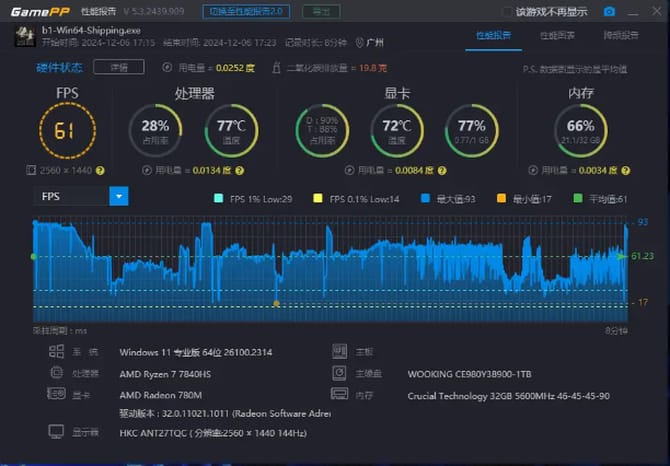Switch to the 性能报告 tab

point(494,35)
